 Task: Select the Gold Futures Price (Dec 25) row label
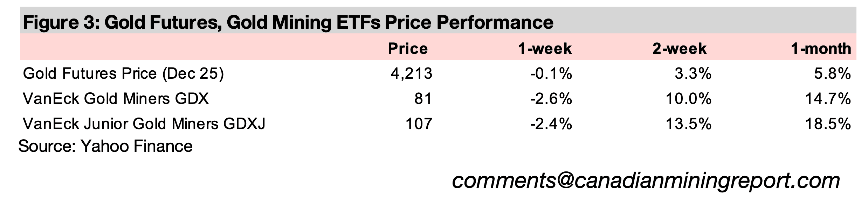(x=123, y=74)
